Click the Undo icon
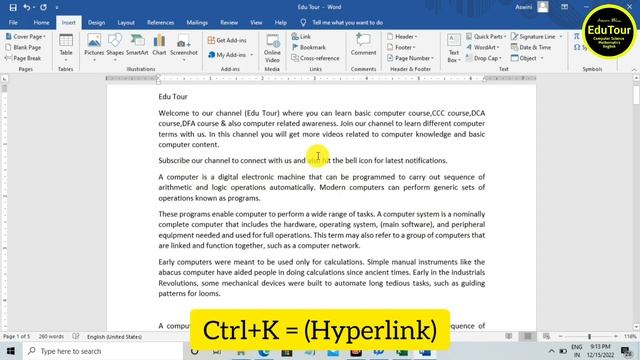This screenshot has width=640, height=360. tap(26, 7)
